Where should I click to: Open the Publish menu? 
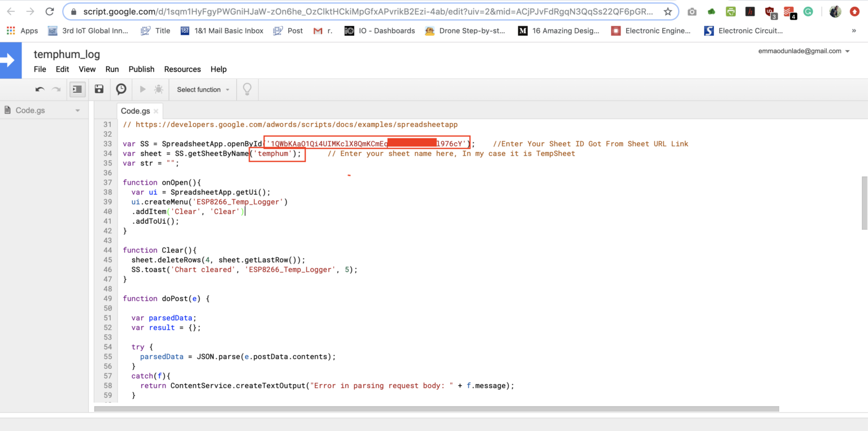coord(141,69)
